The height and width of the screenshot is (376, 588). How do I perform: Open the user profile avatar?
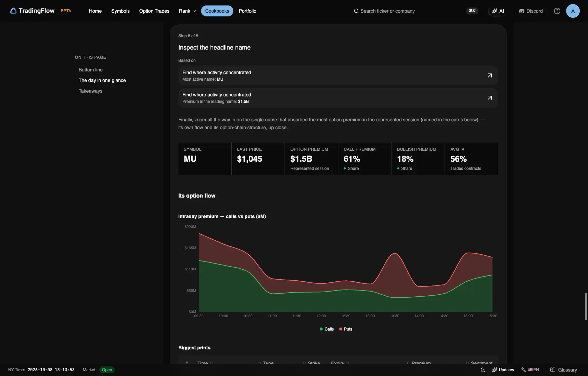pos(573,11)
